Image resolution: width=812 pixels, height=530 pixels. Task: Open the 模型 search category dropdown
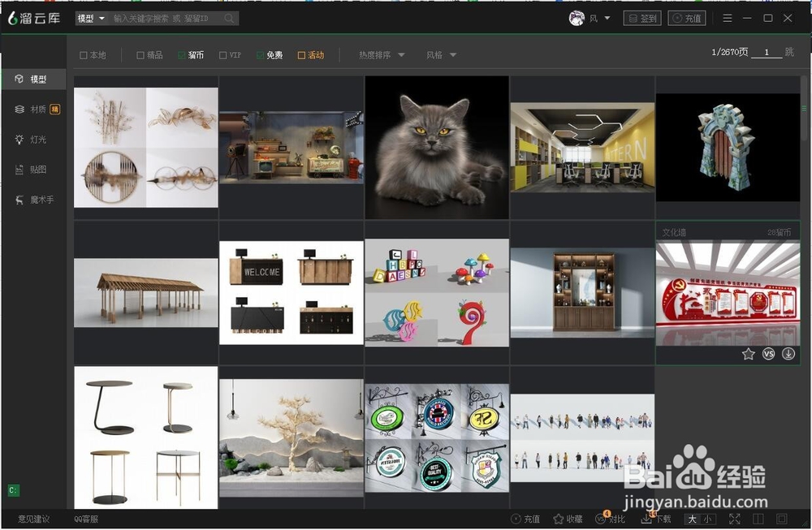pos(91,19)
